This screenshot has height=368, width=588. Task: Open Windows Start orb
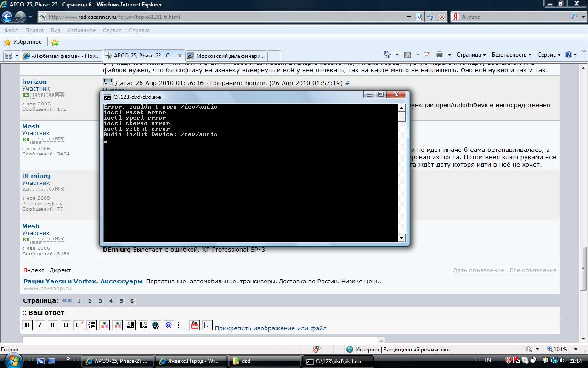click(12, 360)
